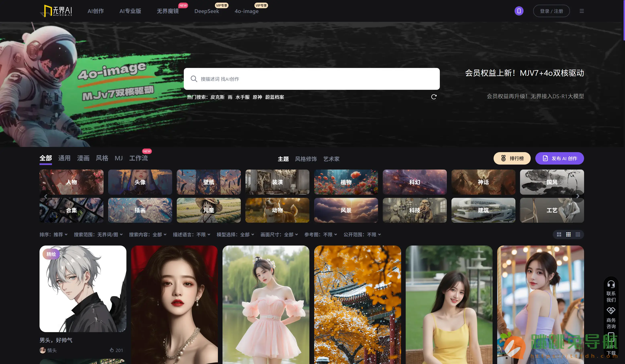Open the hamburger menu icon
Screen dimensions: 625x364
pos(582,11)
